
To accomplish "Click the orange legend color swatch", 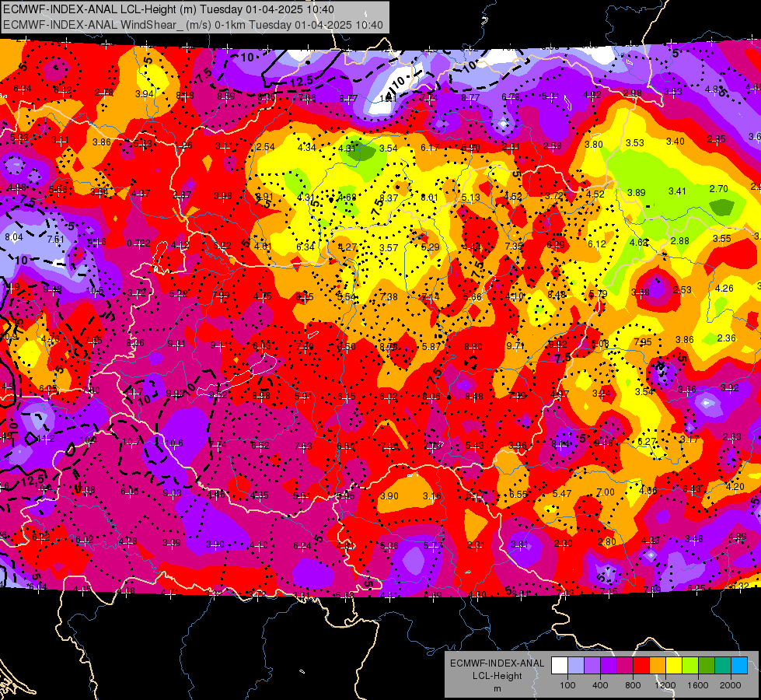I will tap(658, 666).
